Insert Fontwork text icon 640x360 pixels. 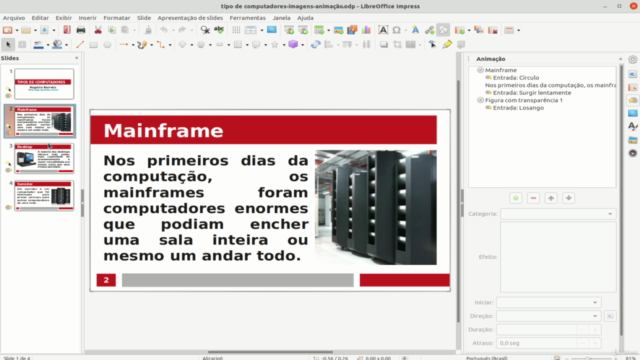coord(415,30)
